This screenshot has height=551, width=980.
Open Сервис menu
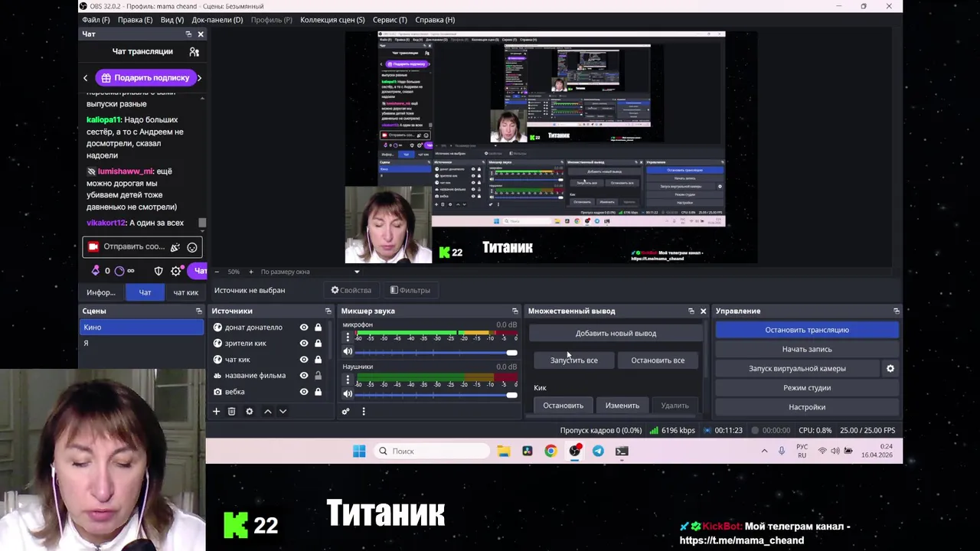(x=390, y=20)
